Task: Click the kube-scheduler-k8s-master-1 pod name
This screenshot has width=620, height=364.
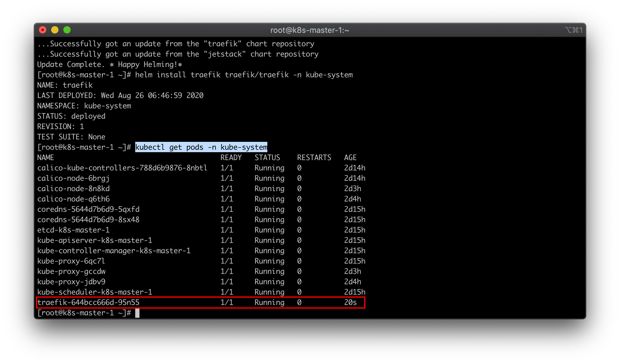Action: pyautogui.click(x=95, y=292)
